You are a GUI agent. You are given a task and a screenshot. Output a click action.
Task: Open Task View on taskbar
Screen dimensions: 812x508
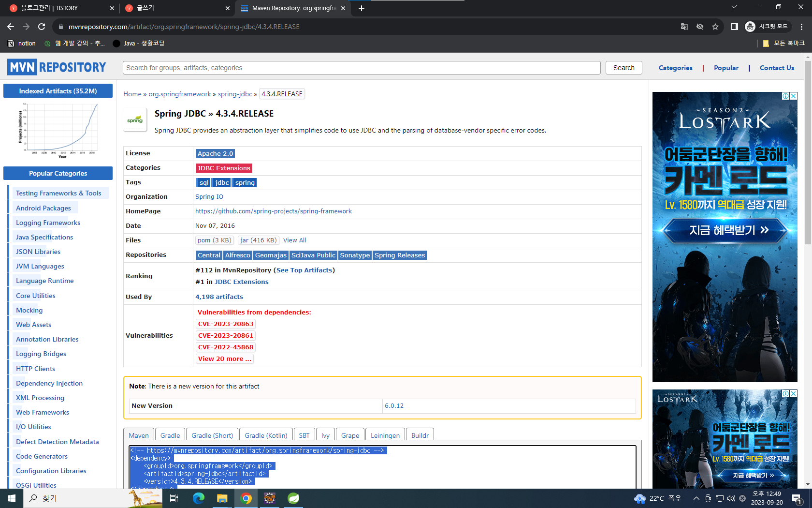coord(174,498)
